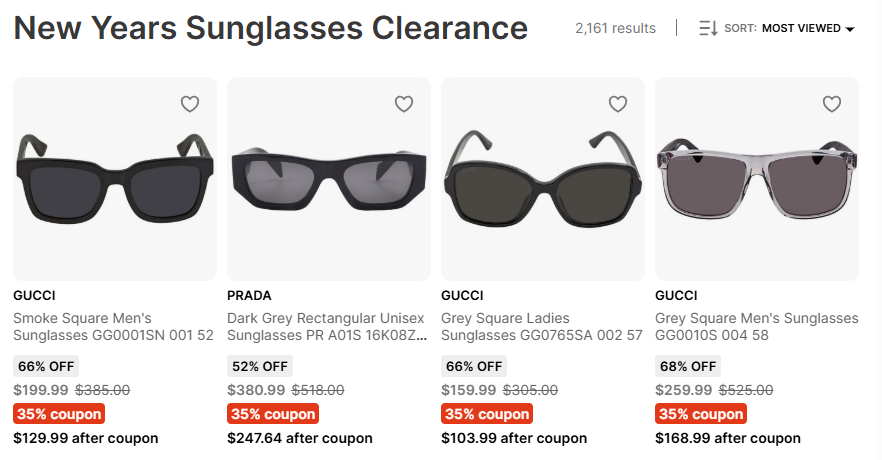Add Gucci Grey Square Ladies to wishlist
The height and width of the screenshot is (460, 882).
[x=618, y=104]
